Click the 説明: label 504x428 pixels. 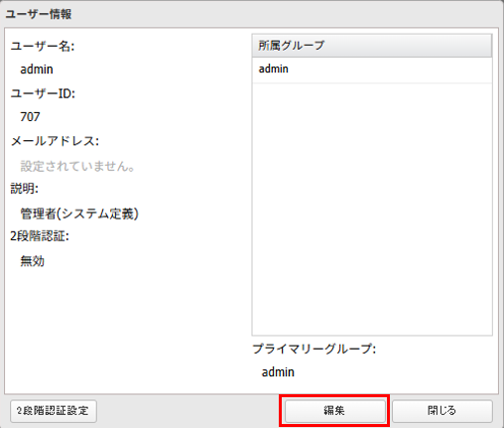coord(25,189)
